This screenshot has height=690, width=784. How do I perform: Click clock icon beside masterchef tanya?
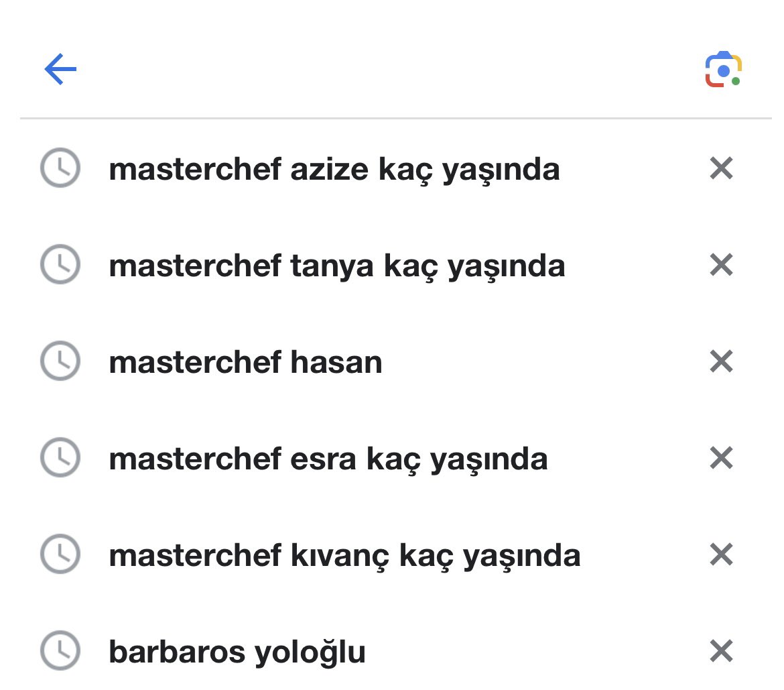(60, 264)
